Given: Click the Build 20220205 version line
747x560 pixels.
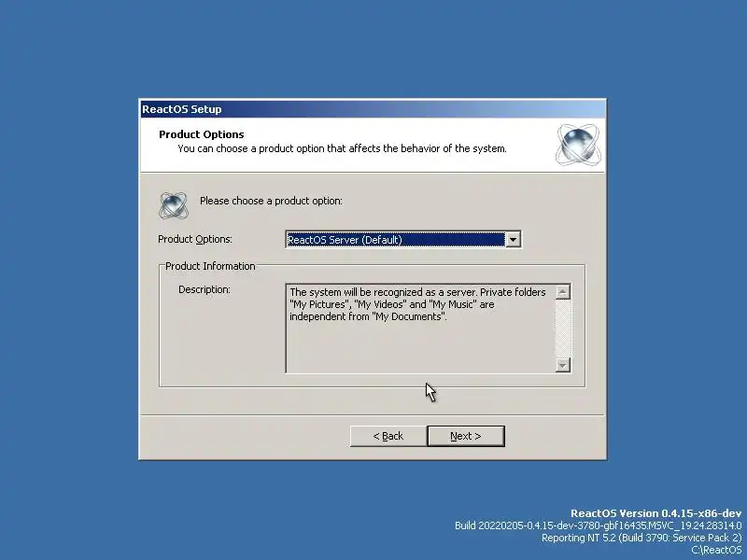Looking at the screenshot, I should click(599, 525).
